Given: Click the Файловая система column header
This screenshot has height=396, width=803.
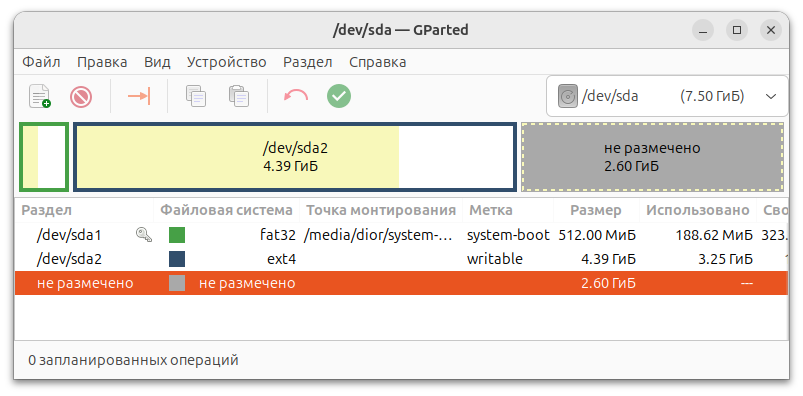Looking at the screenshot, I should click(x=226, y=210).
